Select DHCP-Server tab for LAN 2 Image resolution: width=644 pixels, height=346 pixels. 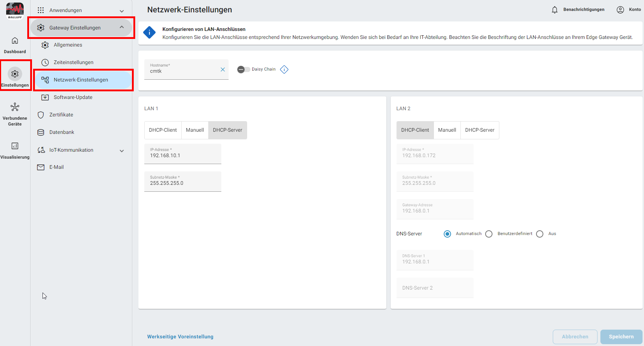point(479,130)
